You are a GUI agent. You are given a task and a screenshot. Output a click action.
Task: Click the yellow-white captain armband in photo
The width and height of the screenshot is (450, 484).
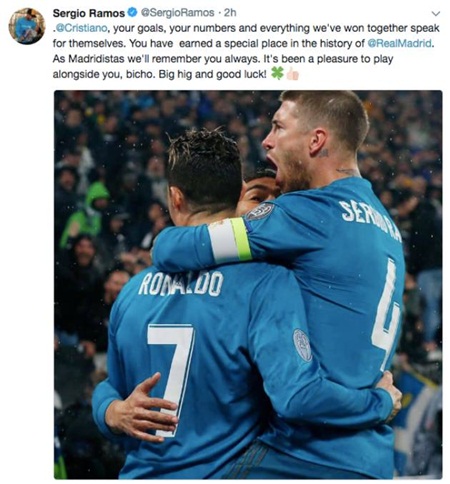click(230, 240)
